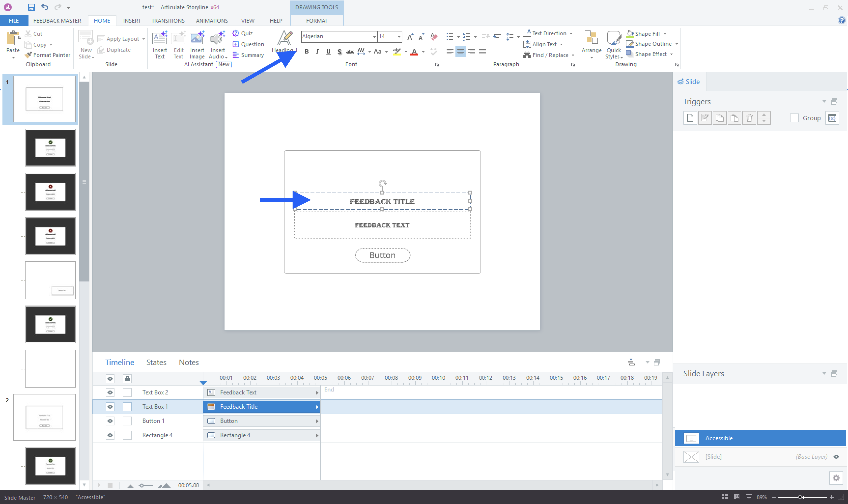Expand the Shape Fill dropdown arrow
848x504 pixels.
coord(664,34)
